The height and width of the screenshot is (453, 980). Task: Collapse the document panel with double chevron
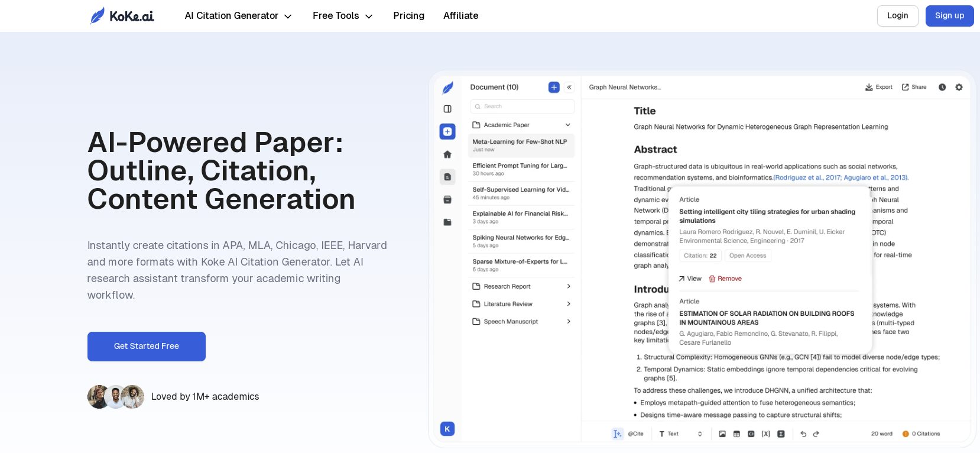[569, 88]
